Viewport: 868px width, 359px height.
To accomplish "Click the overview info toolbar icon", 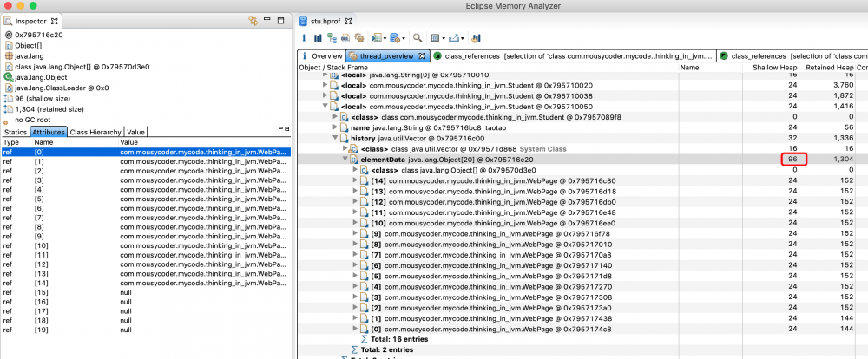I will (x=304, y=38).
